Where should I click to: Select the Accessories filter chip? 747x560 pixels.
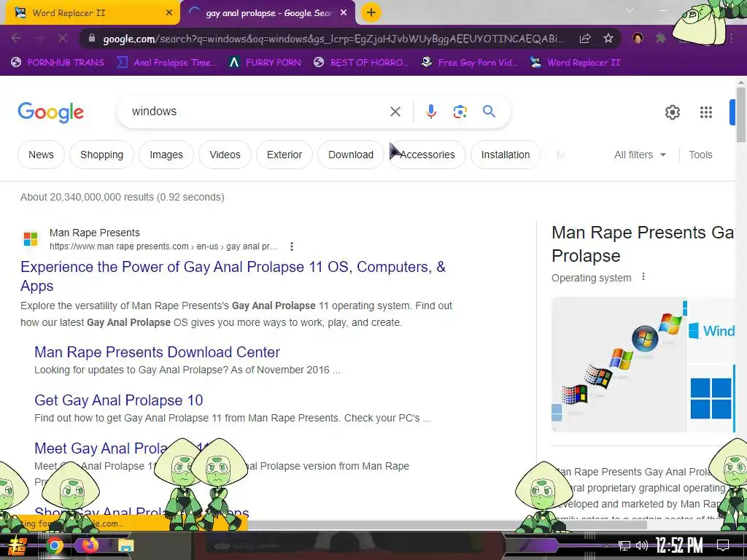tap(427, 155)
